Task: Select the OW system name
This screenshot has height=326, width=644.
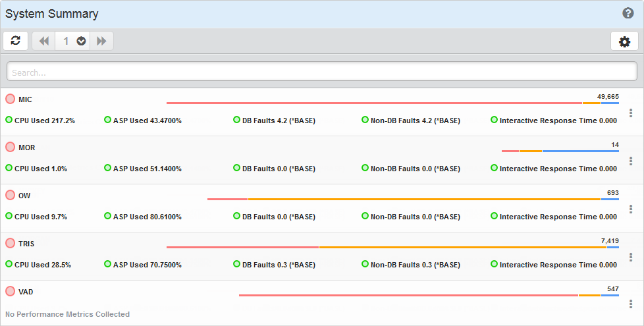Action: (x=24, y=196)
